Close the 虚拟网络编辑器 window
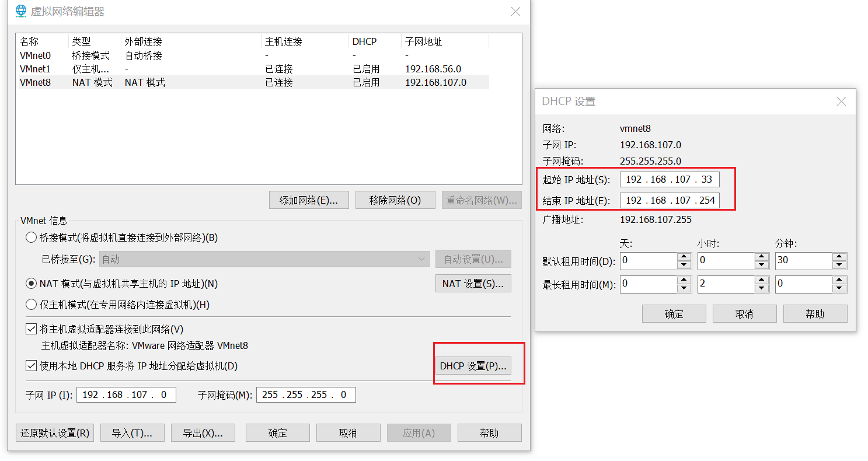 point(515,11)
